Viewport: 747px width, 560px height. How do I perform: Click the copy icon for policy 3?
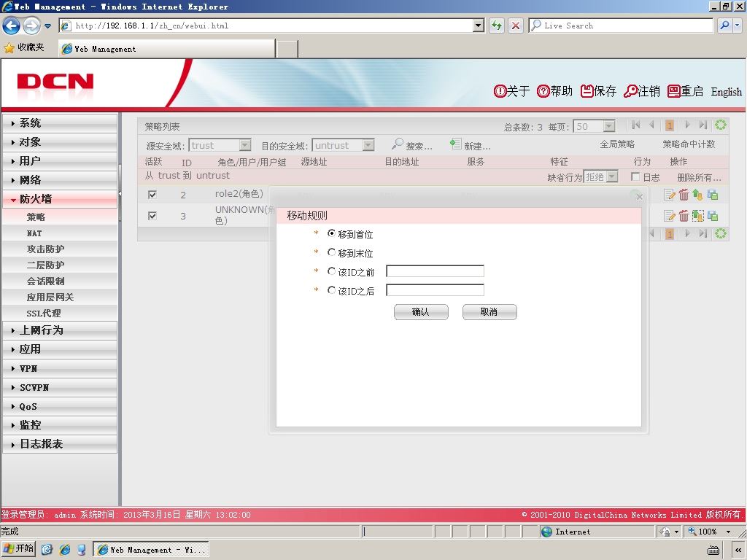click(713, 216)
